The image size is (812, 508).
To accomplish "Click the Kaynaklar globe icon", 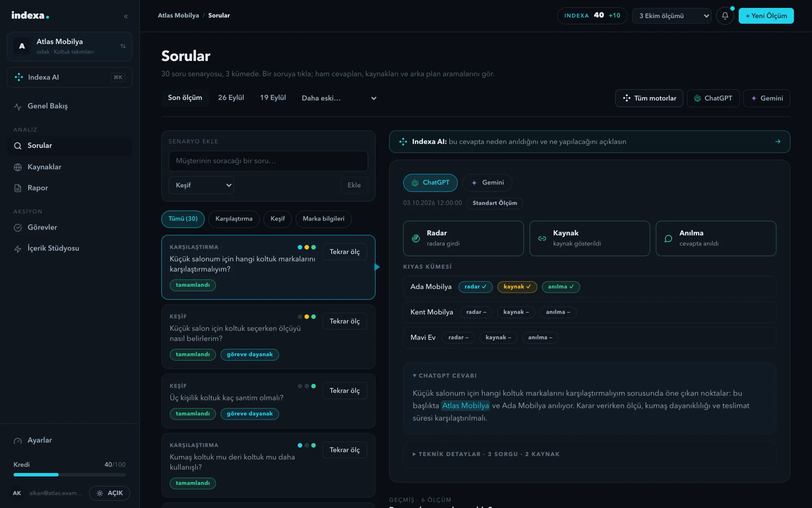I will 18,167.
